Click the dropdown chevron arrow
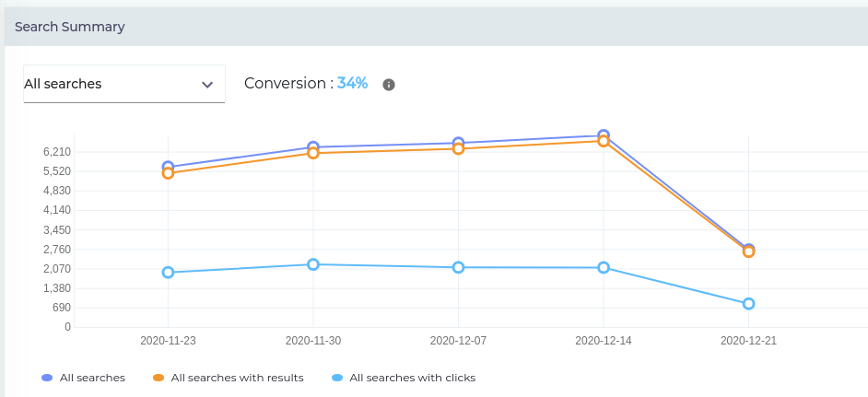This screenshot has height=397, width=868. tap(207, 85)
